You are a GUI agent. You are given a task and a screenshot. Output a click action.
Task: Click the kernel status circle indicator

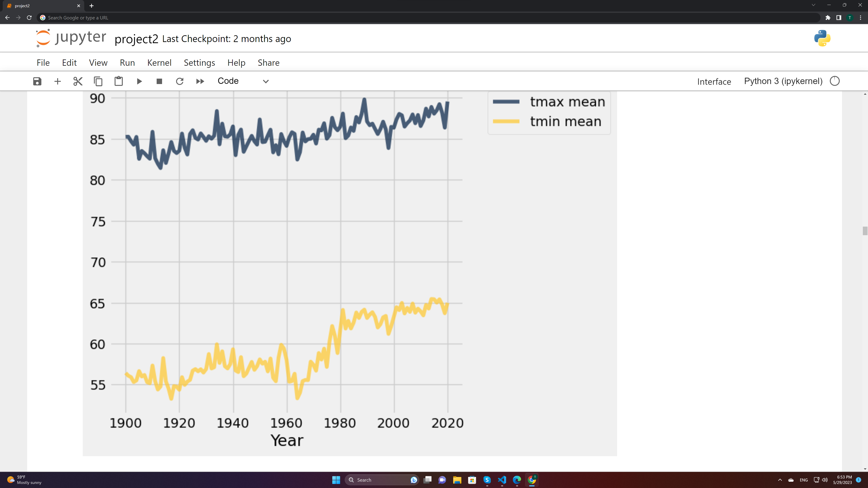[834, 81]
